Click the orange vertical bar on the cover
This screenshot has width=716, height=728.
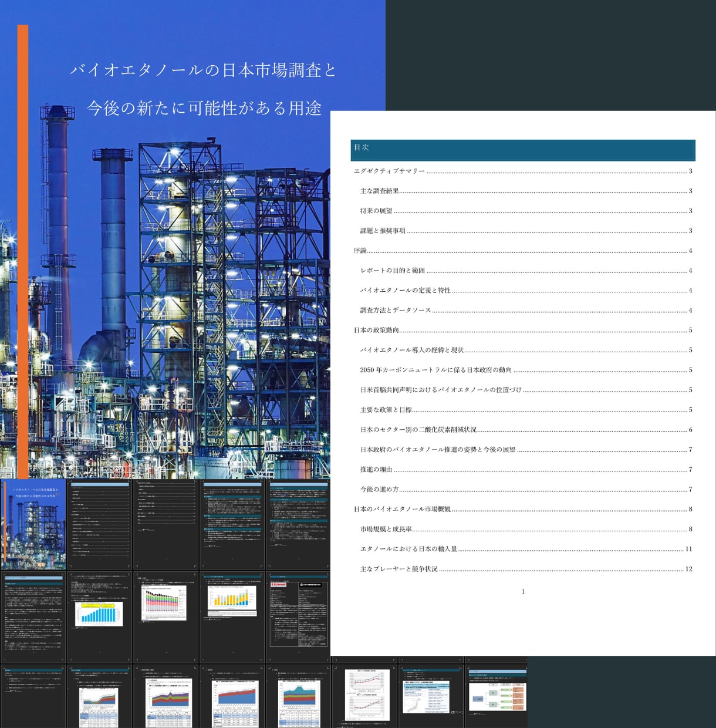[23, 251]
